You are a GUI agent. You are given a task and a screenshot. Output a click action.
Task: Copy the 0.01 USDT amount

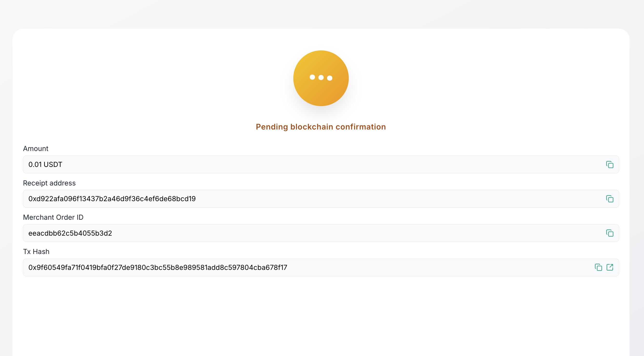610,165
